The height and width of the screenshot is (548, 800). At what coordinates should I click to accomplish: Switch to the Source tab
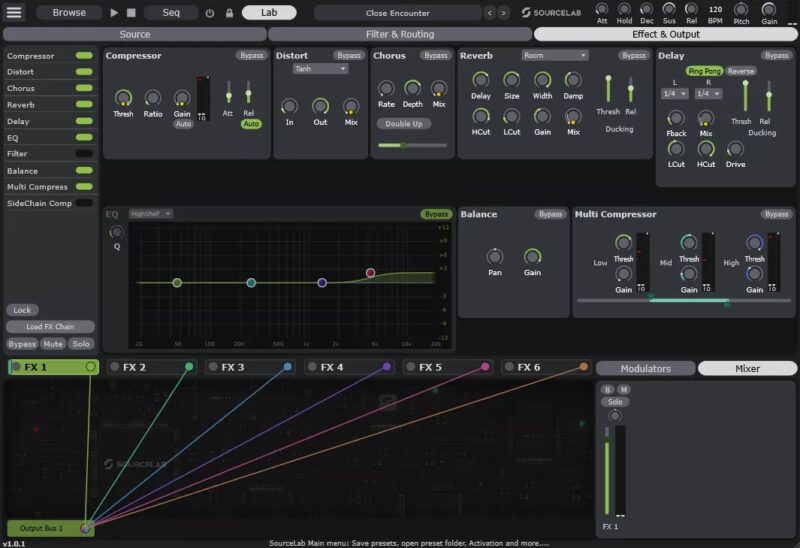[135, 34]
